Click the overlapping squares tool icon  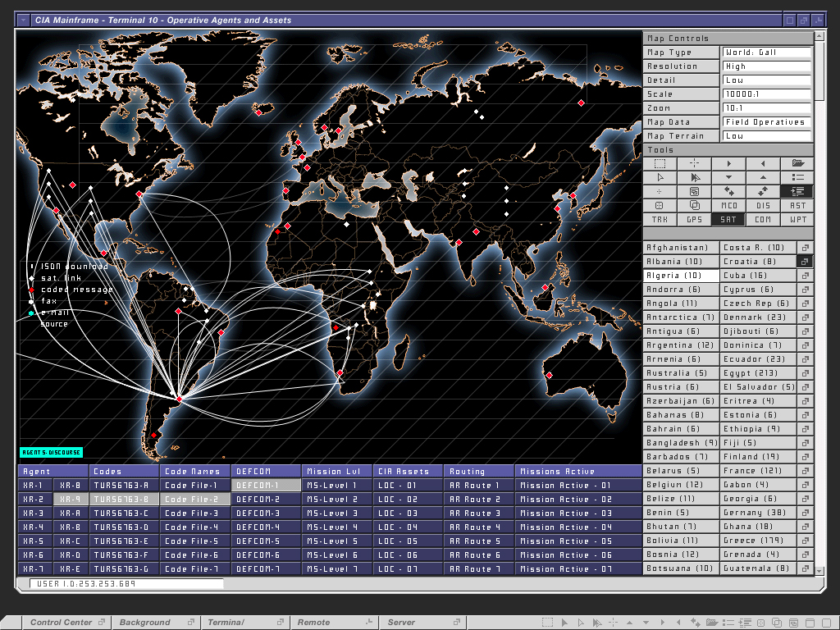tap(694, 206)
